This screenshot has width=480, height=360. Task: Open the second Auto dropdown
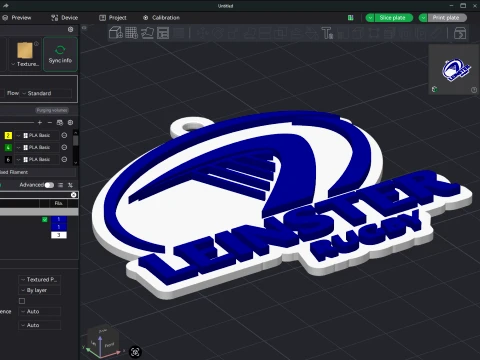[x=39, y=325]
